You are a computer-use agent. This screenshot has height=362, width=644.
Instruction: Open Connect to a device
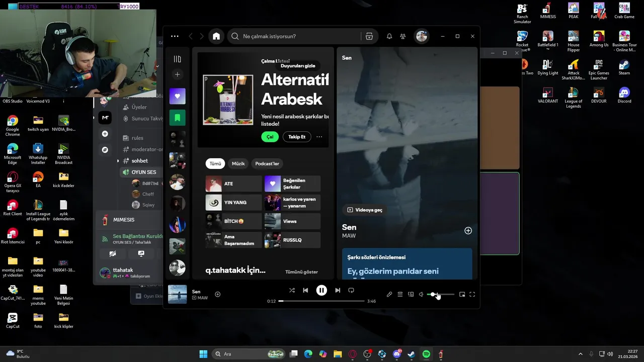point(411,294)
